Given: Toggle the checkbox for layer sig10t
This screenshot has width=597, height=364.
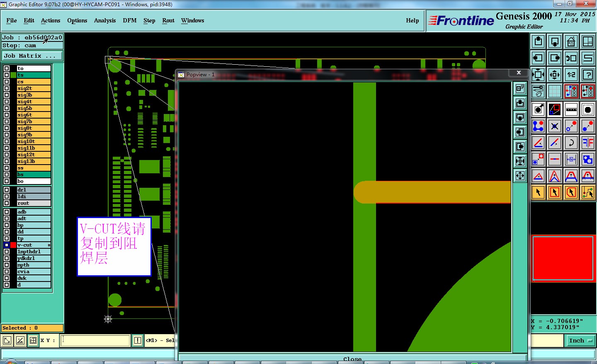Looking at the screenshot, I should click(7, 141).
